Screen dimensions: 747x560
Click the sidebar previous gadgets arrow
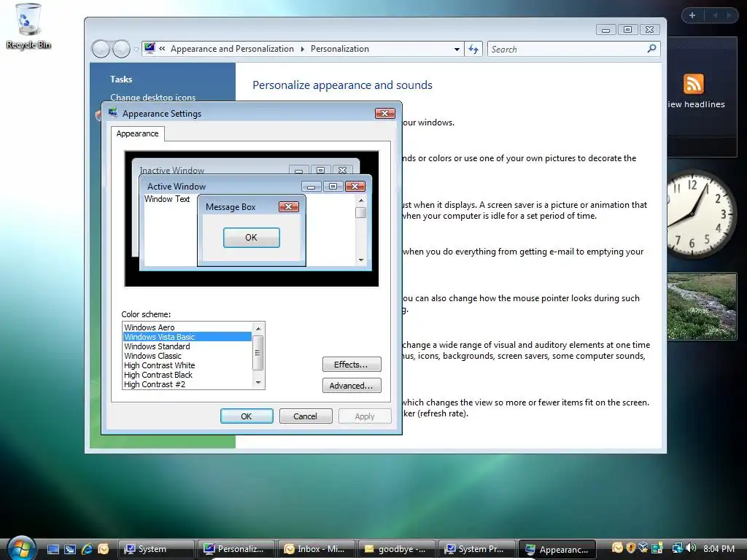click(x=715, y=15)
